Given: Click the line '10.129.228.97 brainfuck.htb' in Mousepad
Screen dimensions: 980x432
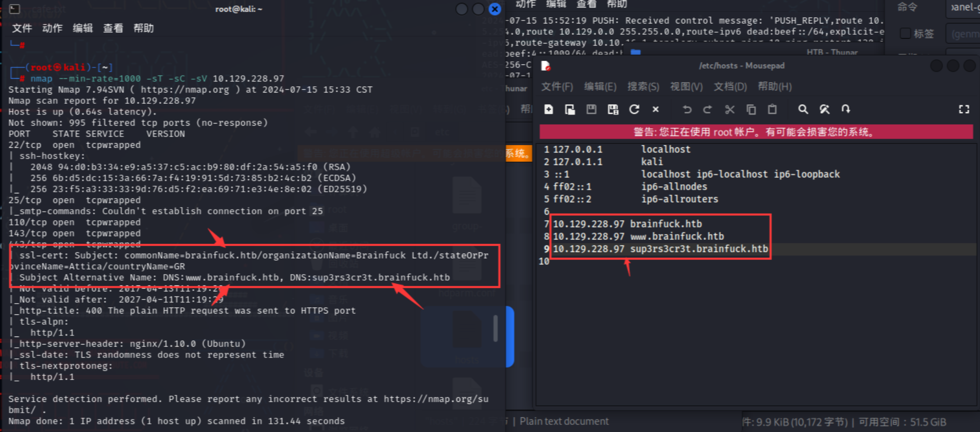Looking at the screenshot, I should (x=627, y=224).
